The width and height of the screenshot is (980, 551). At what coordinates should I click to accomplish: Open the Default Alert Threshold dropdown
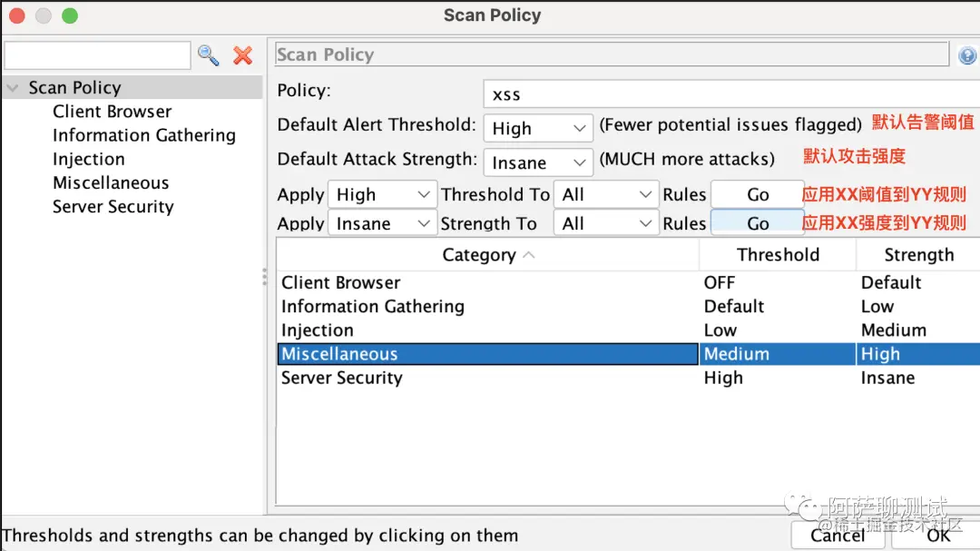click(x=538, y=128)
